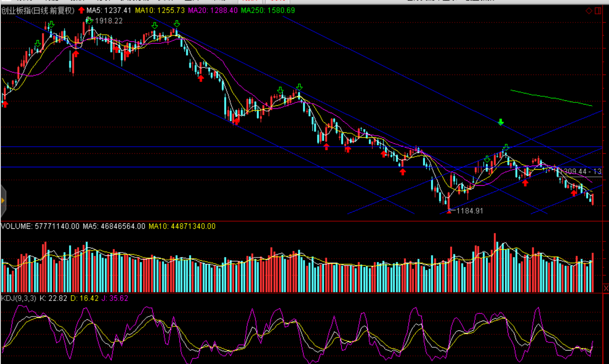Click the red up arrow next to MA5
The image size is (609, 364).
pyautogui.click(x=81, y=10)
